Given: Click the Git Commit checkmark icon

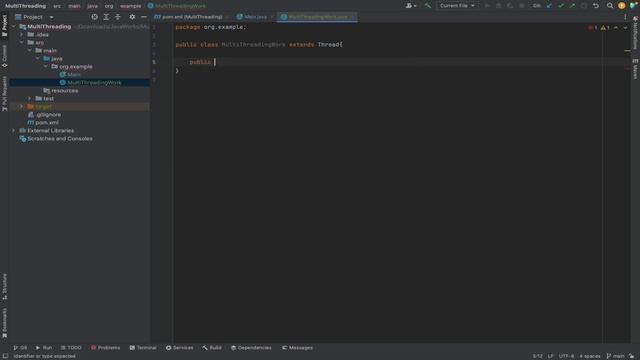Looking at the screenshot, I should pos(561,6).
